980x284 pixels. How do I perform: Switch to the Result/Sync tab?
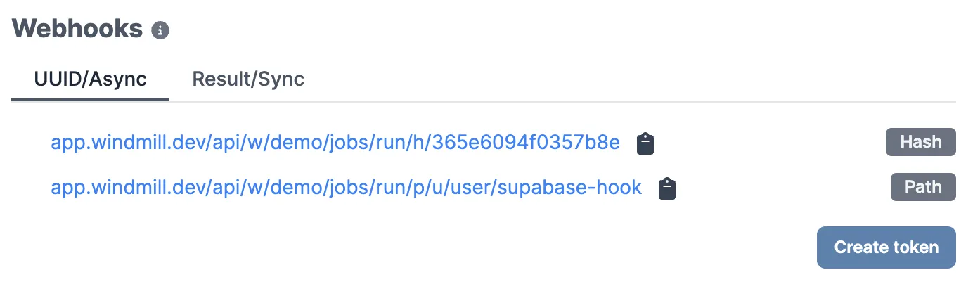point(248,79)
